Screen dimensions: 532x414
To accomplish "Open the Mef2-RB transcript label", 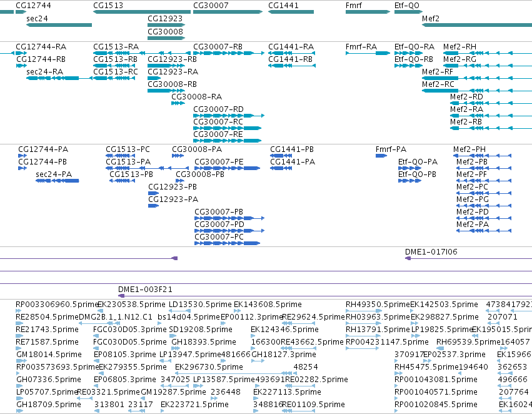I will [466, 121].
